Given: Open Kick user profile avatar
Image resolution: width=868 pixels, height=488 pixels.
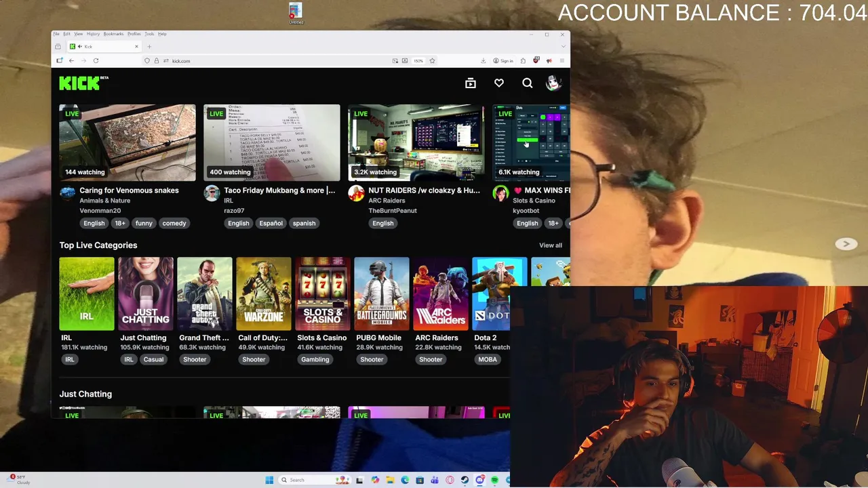Looking at the screenshot, I should [554, 83].
